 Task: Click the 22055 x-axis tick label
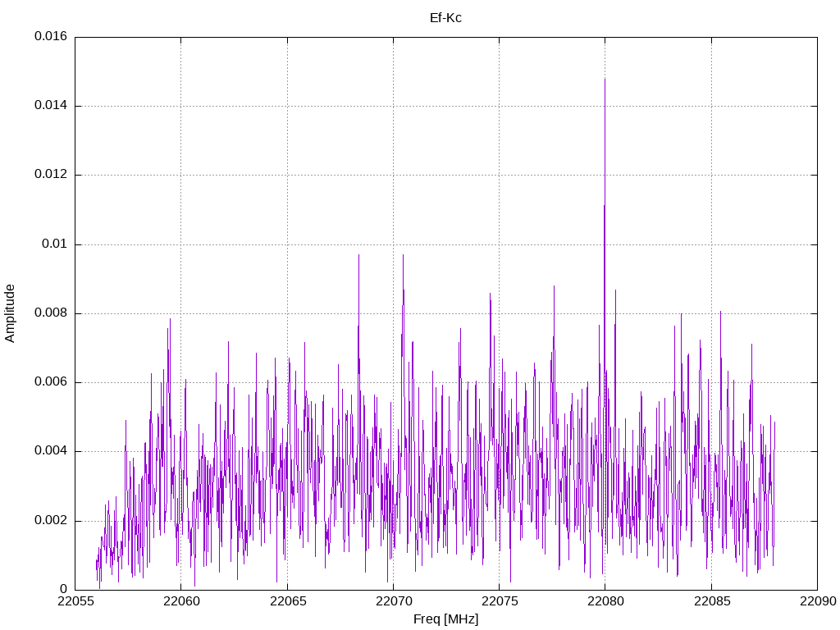75,602
